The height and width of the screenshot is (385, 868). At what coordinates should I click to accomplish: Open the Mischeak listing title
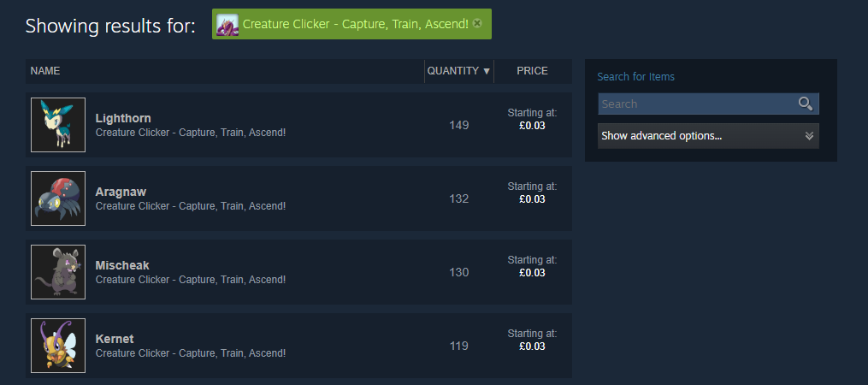point(122,265)
